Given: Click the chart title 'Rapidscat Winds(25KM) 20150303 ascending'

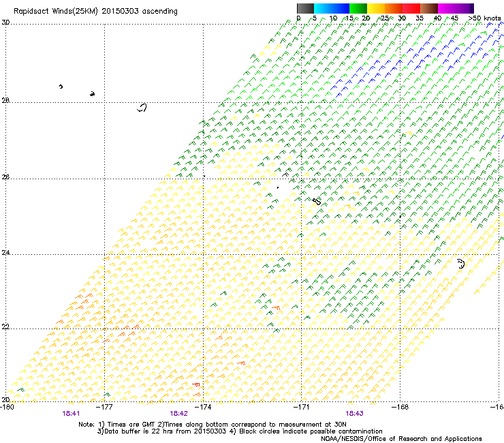Looking at the screenshot, I should 95,12.
